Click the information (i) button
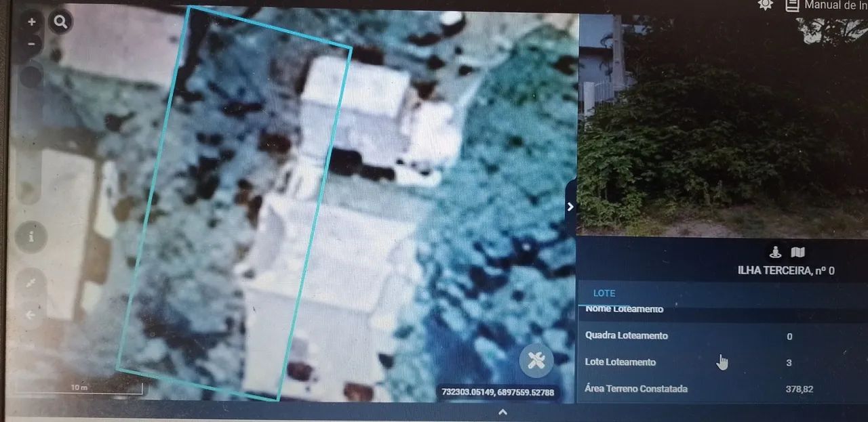Screen dimensions: 868x422 tap(31, 237)
